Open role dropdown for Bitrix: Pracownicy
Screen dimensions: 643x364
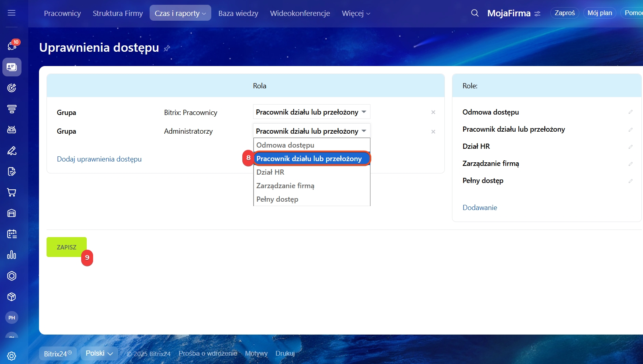point(311,112)
